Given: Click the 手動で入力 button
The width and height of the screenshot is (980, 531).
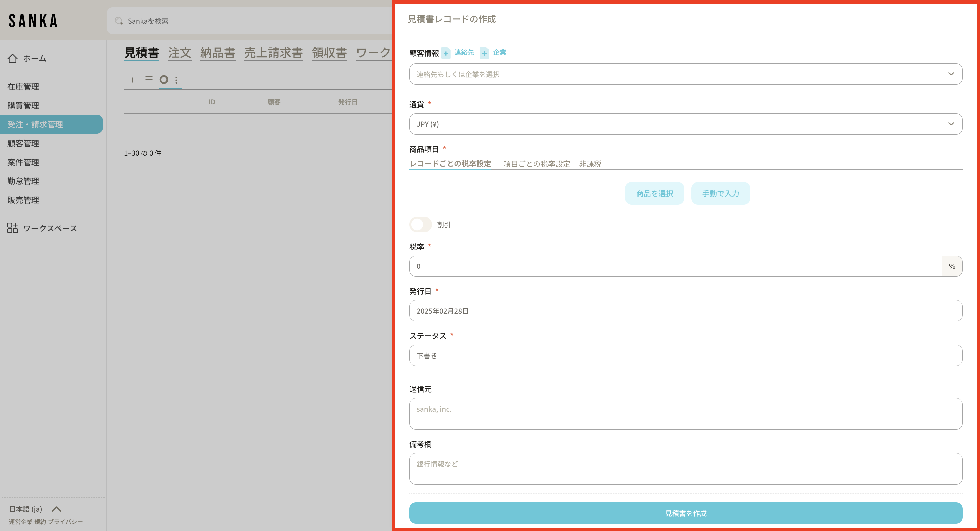Looking at the screenshot, I should [720, 194].
